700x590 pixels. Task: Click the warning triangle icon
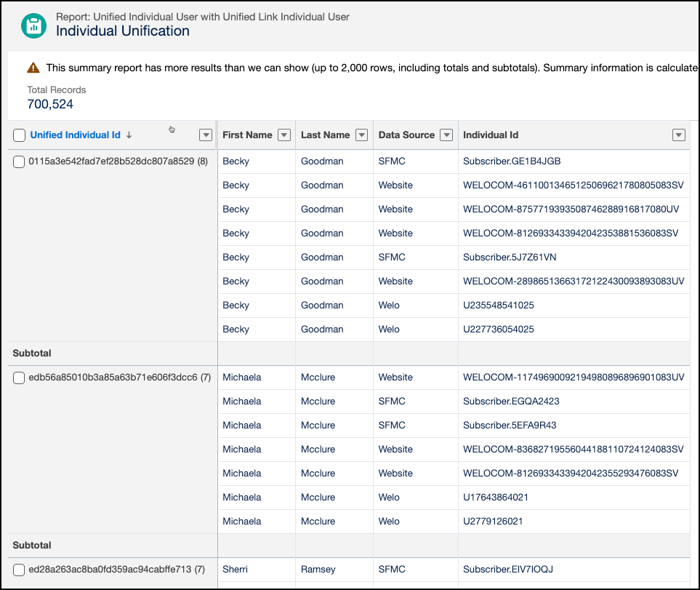point(33,68)
